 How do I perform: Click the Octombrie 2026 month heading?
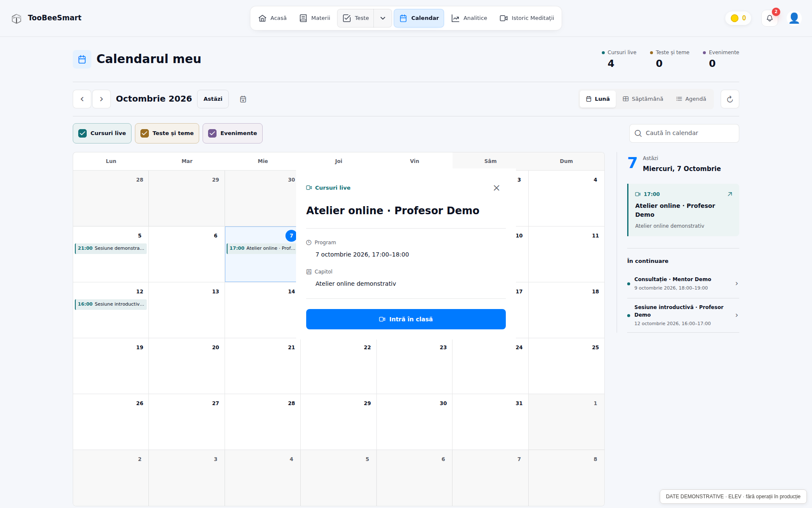154,99
